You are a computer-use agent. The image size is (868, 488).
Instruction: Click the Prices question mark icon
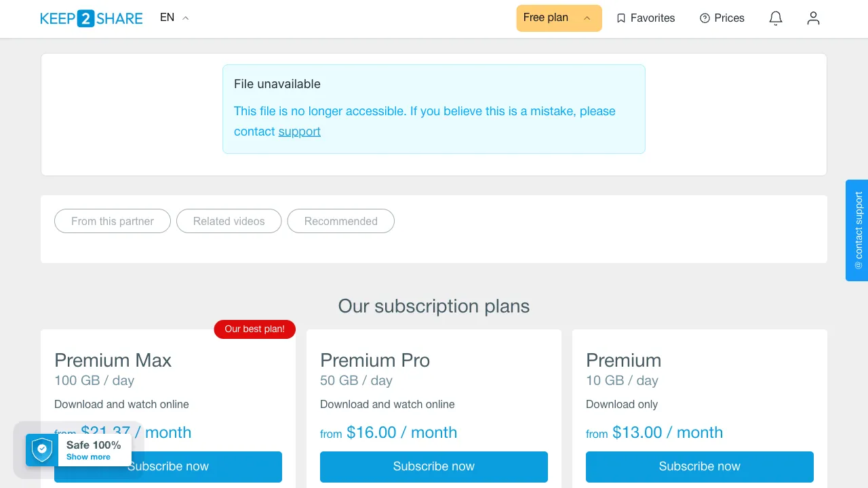[705, 18]
